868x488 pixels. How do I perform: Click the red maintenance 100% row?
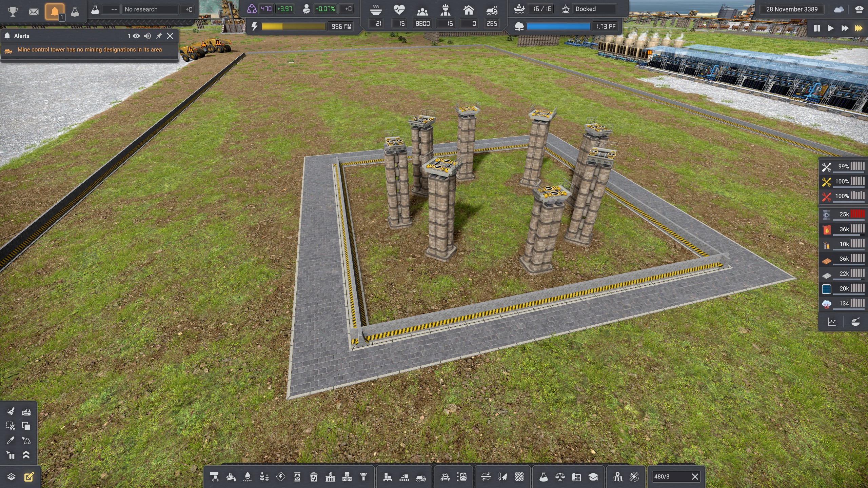click(x=843, y=196)
